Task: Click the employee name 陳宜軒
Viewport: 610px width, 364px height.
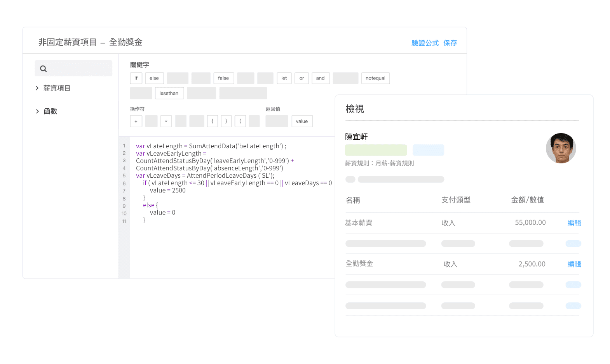Action: tap(356, 137)
